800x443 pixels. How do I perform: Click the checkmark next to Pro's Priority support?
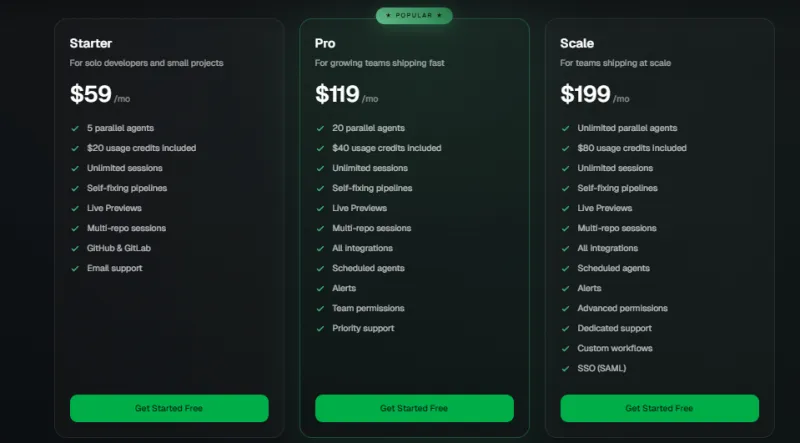[x=320, y=328]
